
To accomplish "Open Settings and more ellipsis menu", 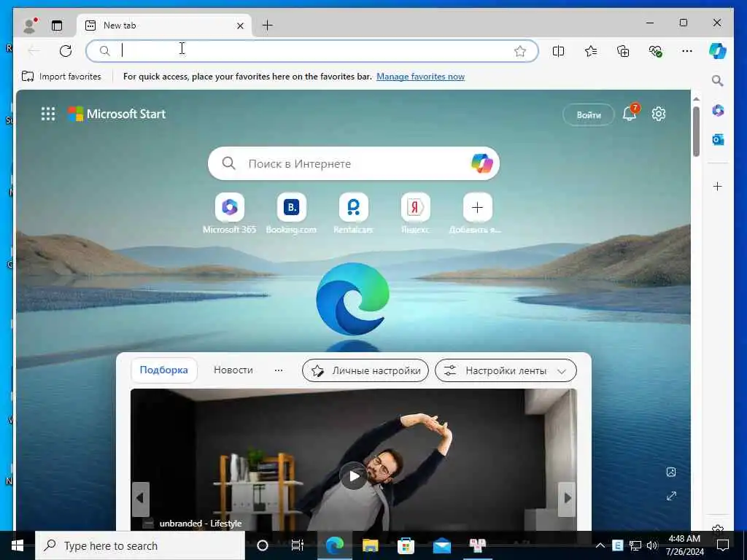I will pos(687,51).
